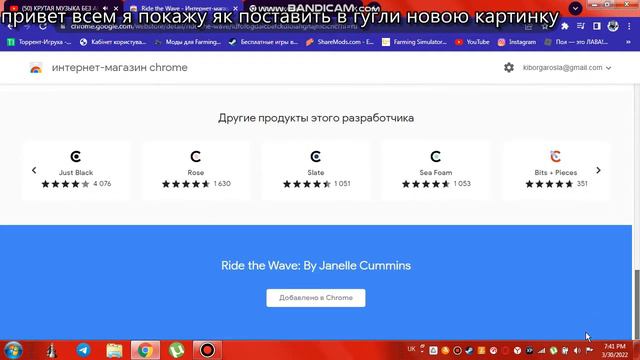640x360 pixels.
Task: Expand the kiborgarosla@gmail.com account dropdown
Action: tap(567, 68)
